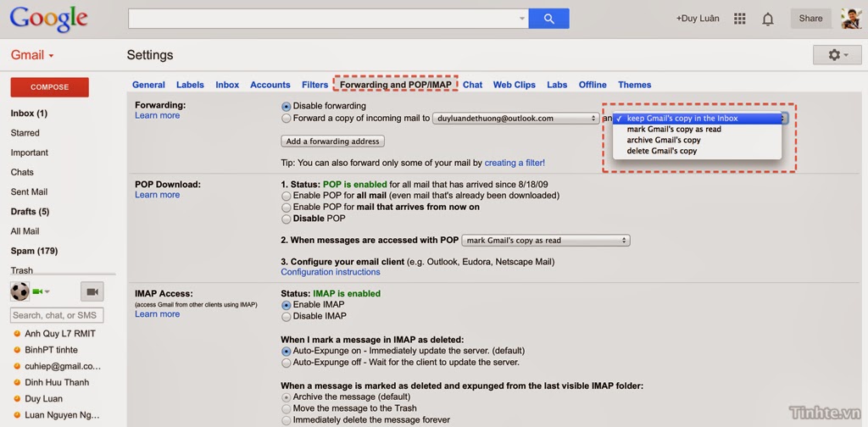Image resolution: width=868 pixels, height=427 pixels.
Task: Switch to the General tab
Action: coord(148,85)
